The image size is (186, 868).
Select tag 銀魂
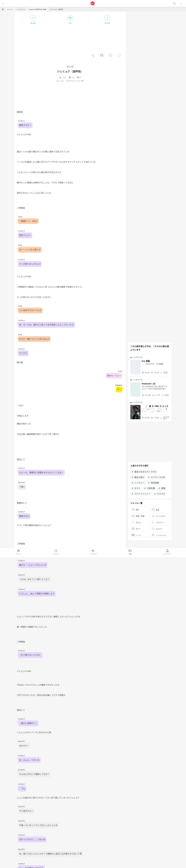pos(162,488)
